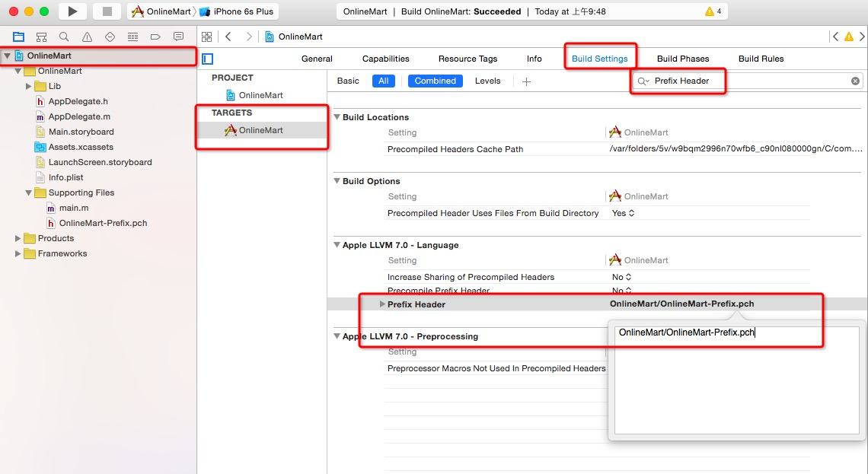Viewport: 868px width, 474px height.
Task: Select Levels settings view
Action: pos(488,81)
